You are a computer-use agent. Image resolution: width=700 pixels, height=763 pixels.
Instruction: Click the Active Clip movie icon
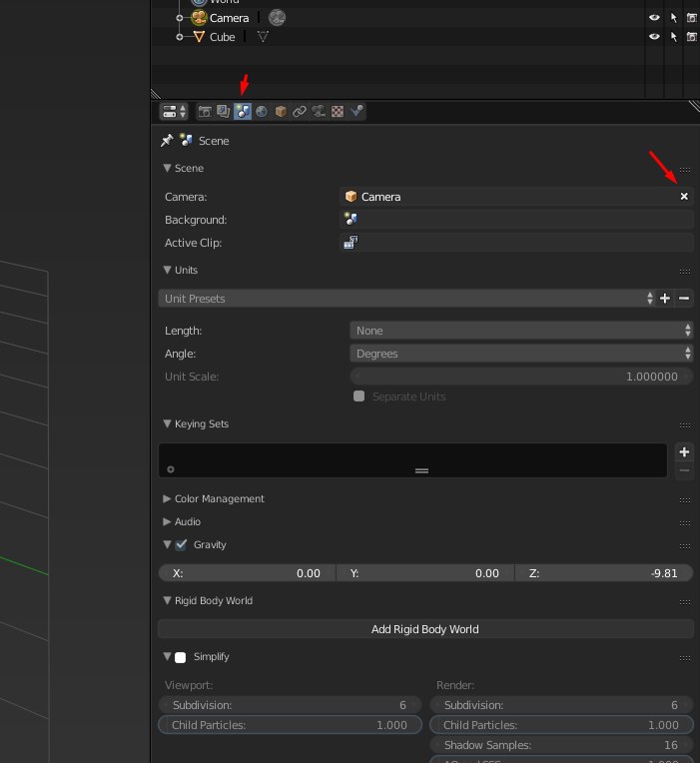tap(350, 242)
